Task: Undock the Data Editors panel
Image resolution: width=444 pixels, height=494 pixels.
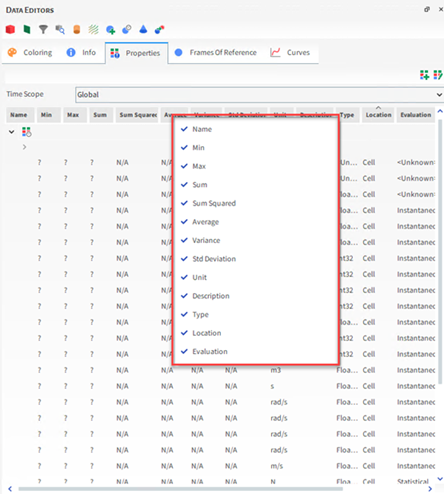Action: pos(427,9)
